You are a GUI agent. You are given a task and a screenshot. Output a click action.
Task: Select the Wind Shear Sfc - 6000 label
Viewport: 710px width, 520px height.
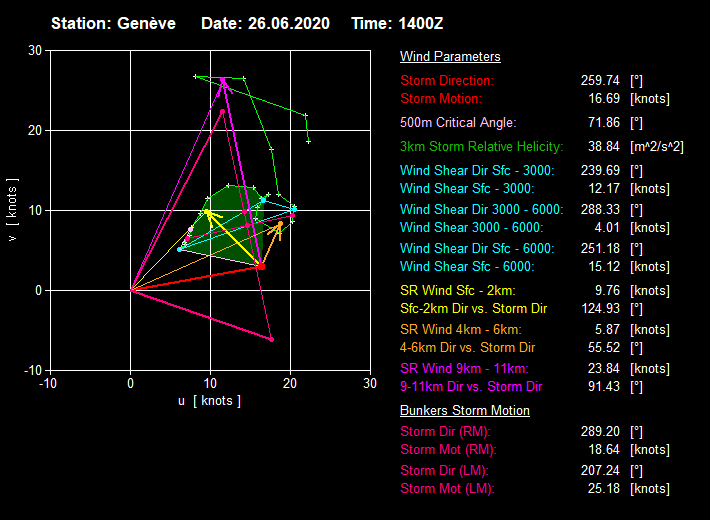[467, 267]
